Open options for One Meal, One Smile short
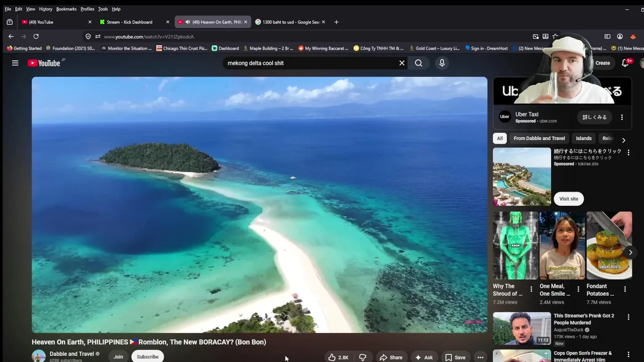Screen dimensions: 644x362 [x=578, y=289]
